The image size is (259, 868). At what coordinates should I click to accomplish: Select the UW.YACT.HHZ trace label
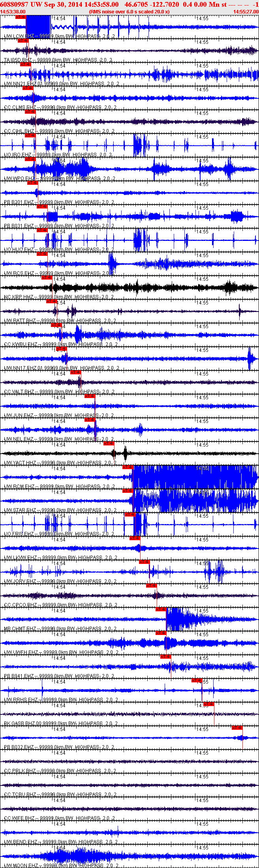60,463
